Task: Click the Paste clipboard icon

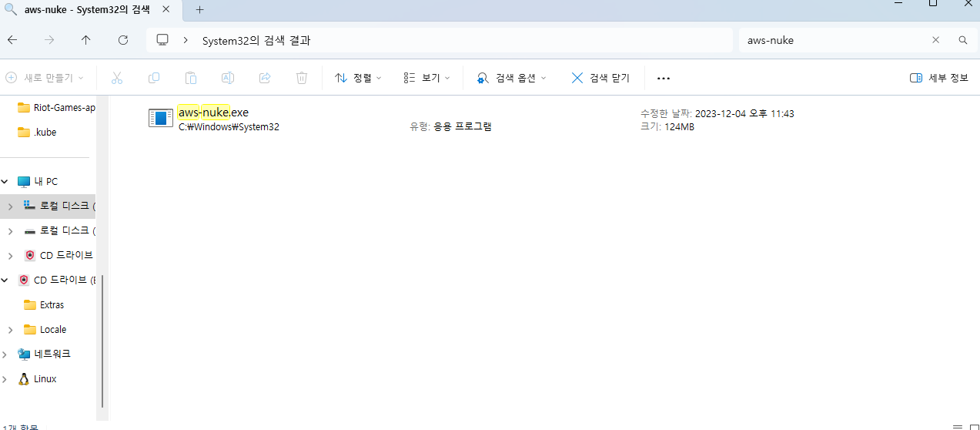Action: coord(191,78)
